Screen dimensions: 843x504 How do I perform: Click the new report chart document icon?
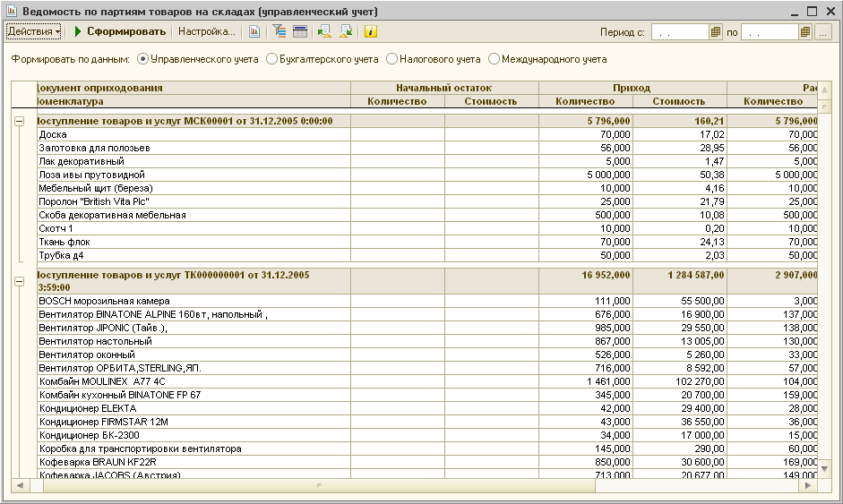pyautogui.click(x=254, y=31)
